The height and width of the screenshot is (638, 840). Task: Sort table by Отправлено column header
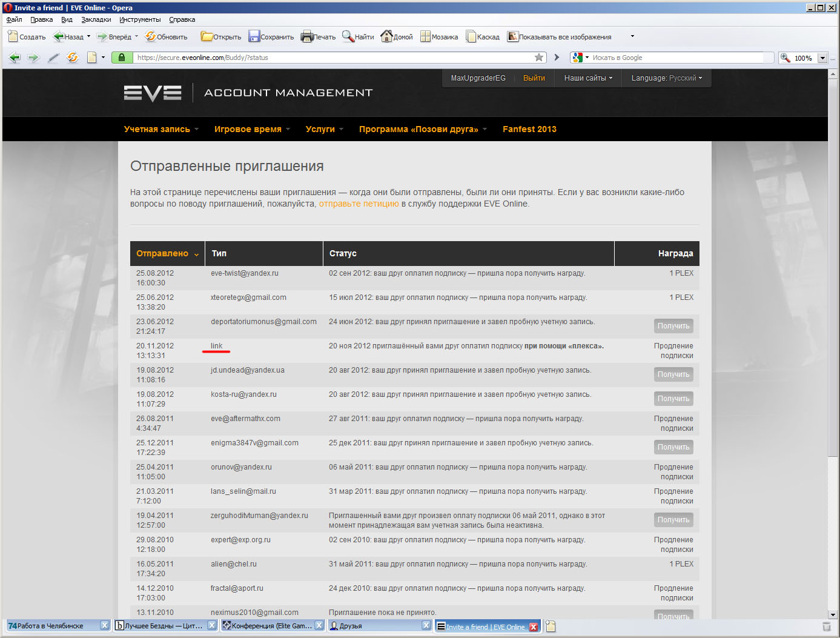click(162, 254)
